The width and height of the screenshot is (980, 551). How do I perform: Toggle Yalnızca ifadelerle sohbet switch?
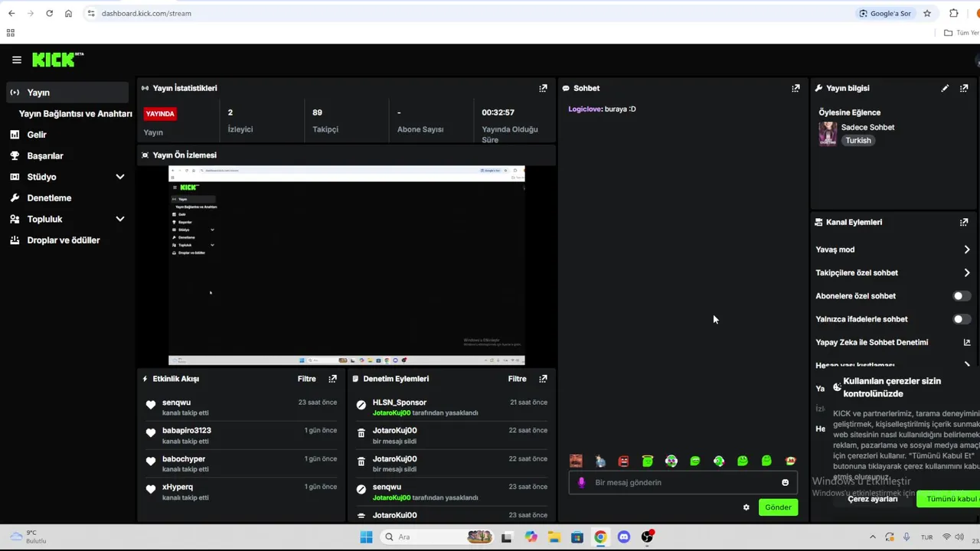click(x=962, y=319)
